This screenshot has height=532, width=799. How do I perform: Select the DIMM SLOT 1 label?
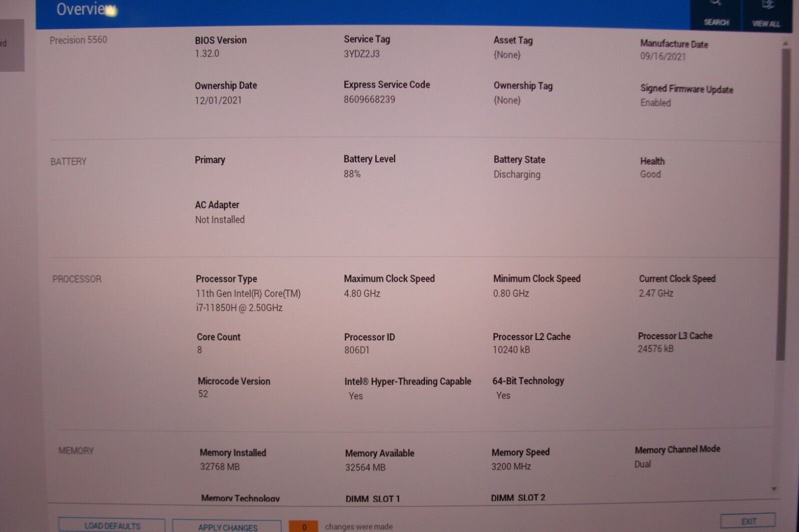373,499
